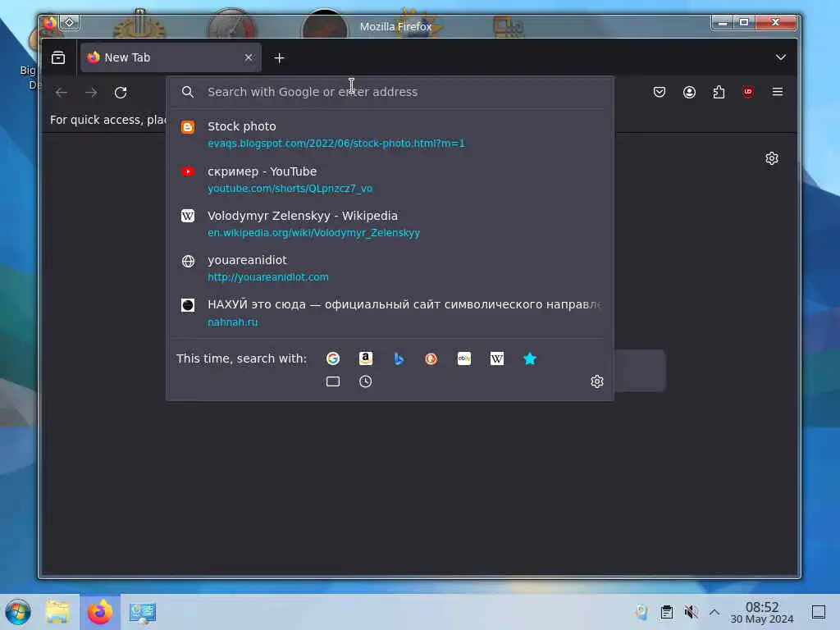Open the Firefox window menu icon in titlebar
The image size is (840, 630).
click(x=49, y=22)
